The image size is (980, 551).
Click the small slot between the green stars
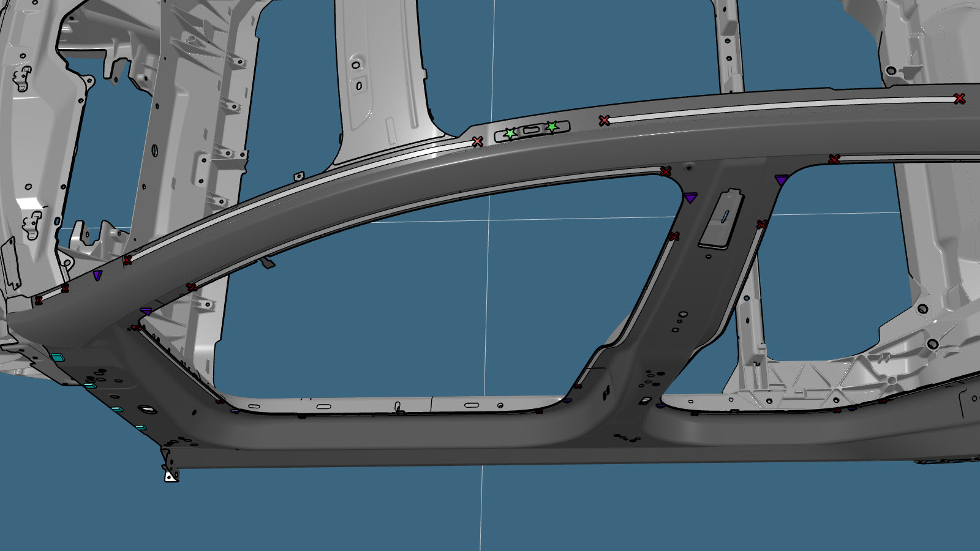[531, 130]
